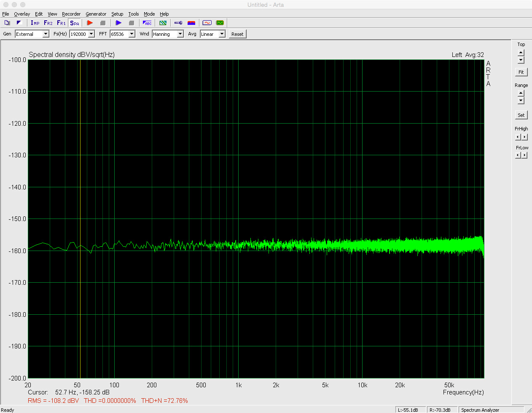Open the Edit menu
Viewport: 532px width, 413px height.
pos(39,14)
